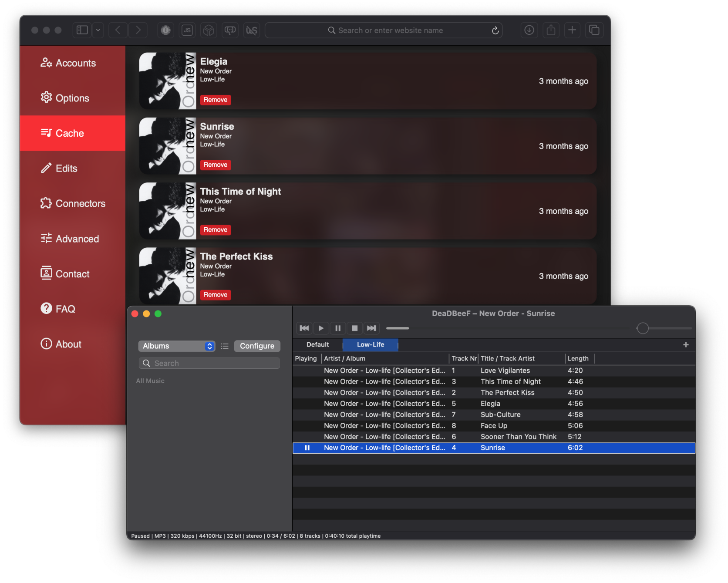Click the list view icon next to Albums
The width and height of the screenshot is (728, 583).
coord(225,346)
